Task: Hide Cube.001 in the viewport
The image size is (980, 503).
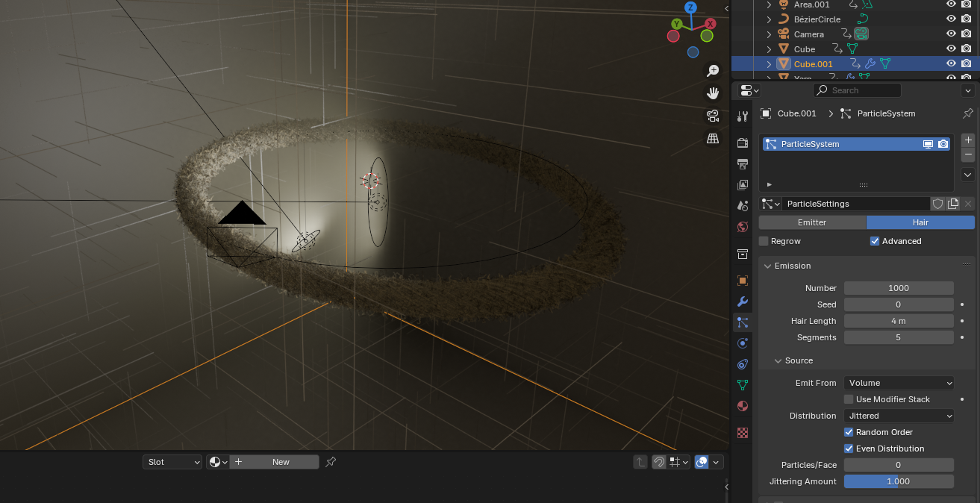Action: pos(951,63)
